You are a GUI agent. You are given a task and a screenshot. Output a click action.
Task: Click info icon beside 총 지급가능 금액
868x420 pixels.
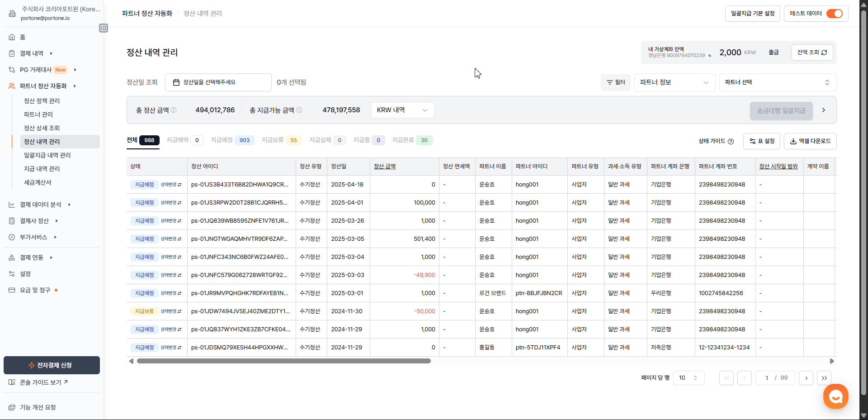coord(299,110)
